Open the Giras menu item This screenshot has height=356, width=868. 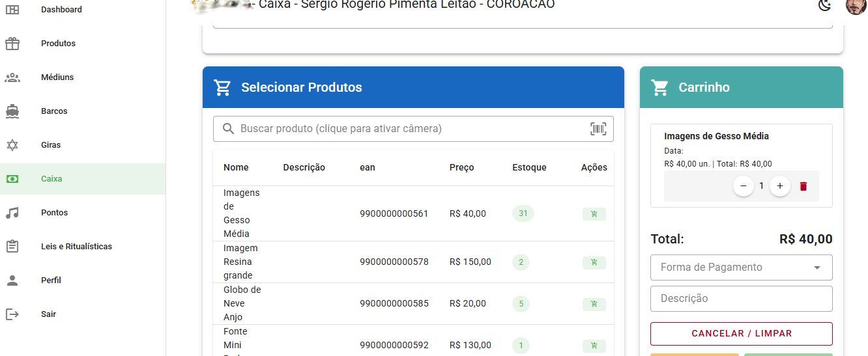(x=83, y=145)
